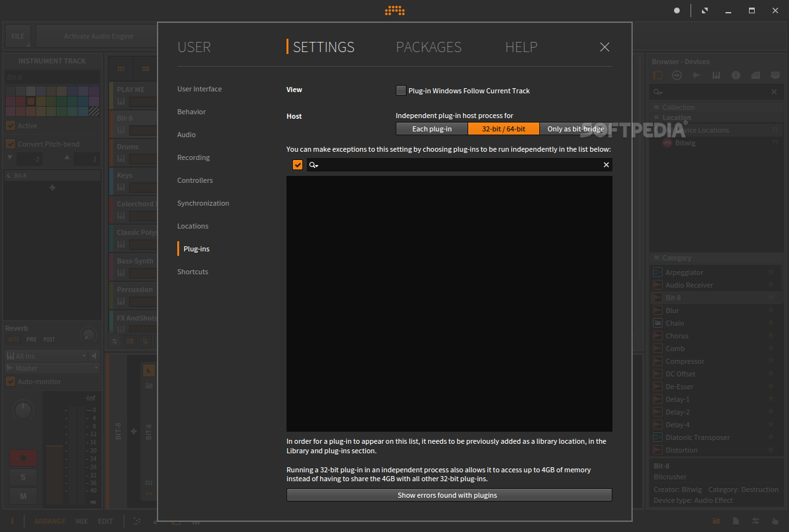
Task: Click the Bitwig logo at top
Action: (x=394, y=10)
